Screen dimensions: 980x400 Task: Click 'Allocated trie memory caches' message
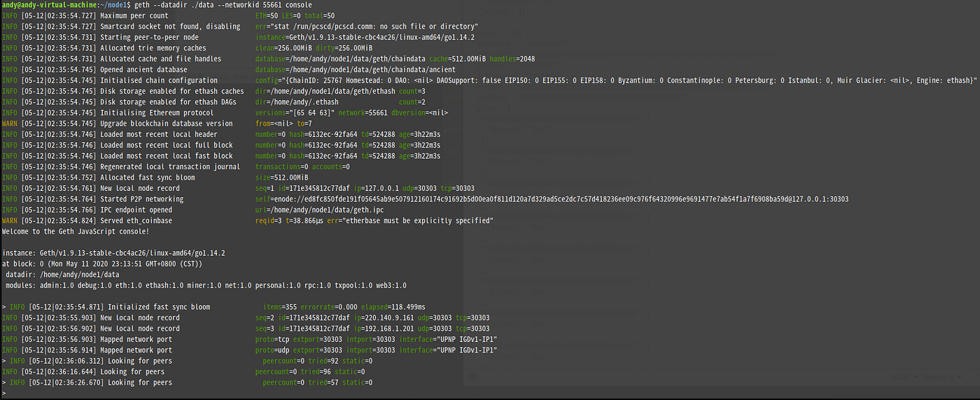pyautogui.click(x=153, y=48)
